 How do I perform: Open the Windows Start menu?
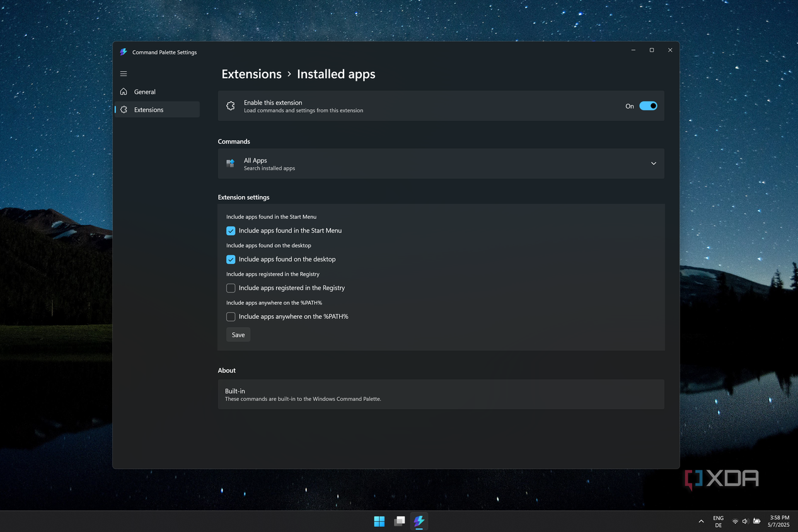pyautogui.click(x=379, y=521)
